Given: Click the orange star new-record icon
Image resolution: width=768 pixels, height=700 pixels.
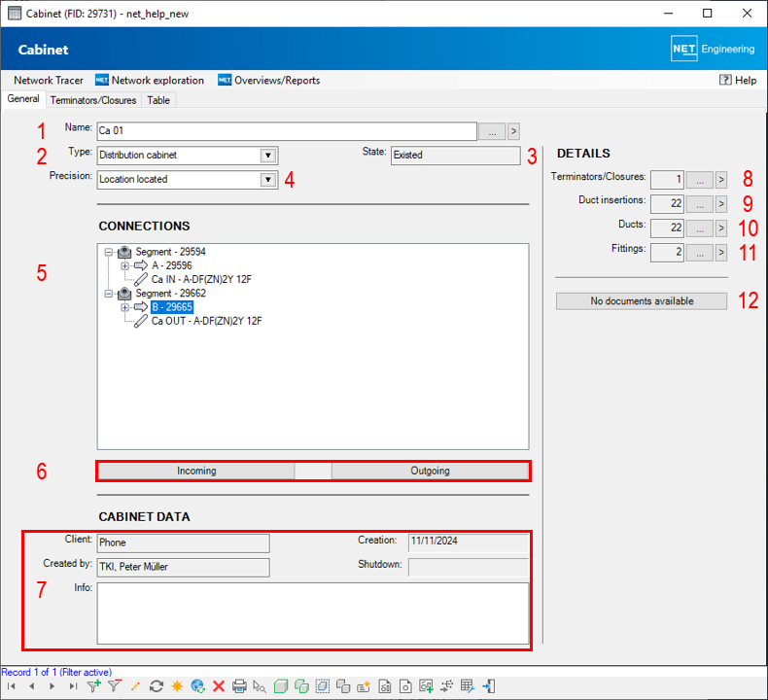Looking at the screenshot, I should point(177,686).
